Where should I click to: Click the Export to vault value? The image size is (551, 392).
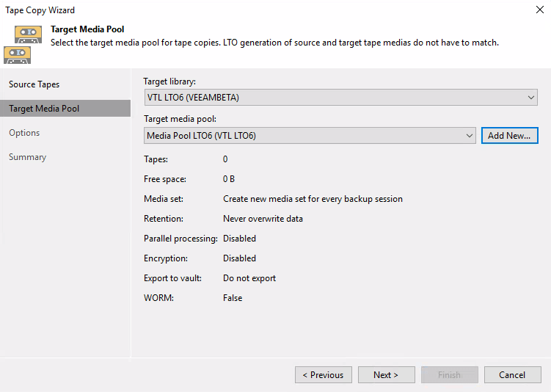[x=249, y=278]
